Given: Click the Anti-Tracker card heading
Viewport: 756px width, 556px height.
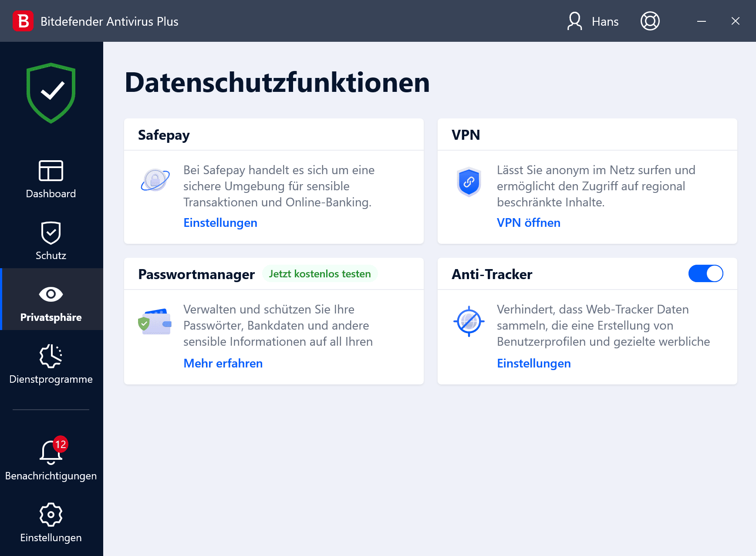Looking at the screenshot, I should [492, 274].
